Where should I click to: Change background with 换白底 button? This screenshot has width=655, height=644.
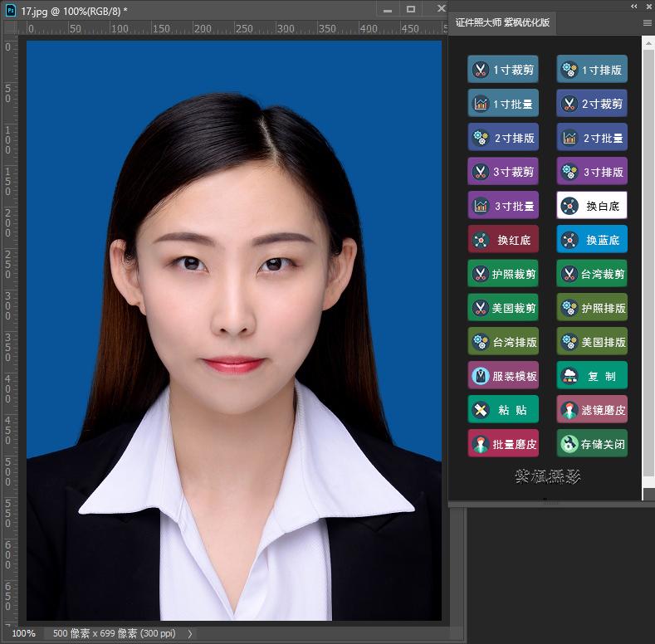click(592, 205)
